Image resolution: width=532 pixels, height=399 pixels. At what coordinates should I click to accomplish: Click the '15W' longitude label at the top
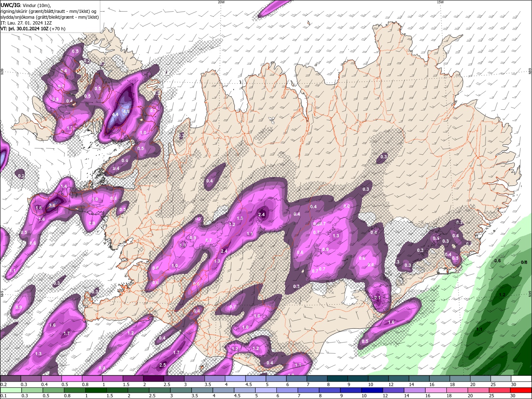[x=440, y=2]
